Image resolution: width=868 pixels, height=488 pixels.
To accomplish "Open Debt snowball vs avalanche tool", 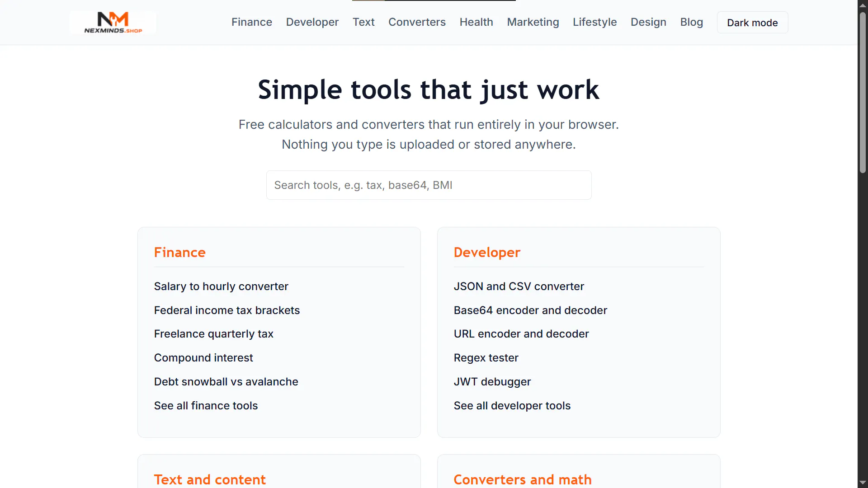I will click(226, 382).
